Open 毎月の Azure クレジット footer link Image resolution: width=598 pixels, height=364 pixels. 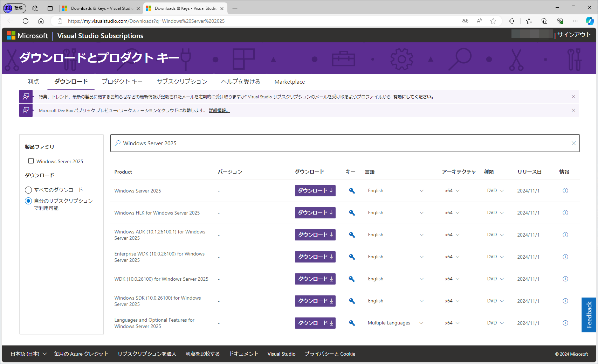tap(81, 354)
